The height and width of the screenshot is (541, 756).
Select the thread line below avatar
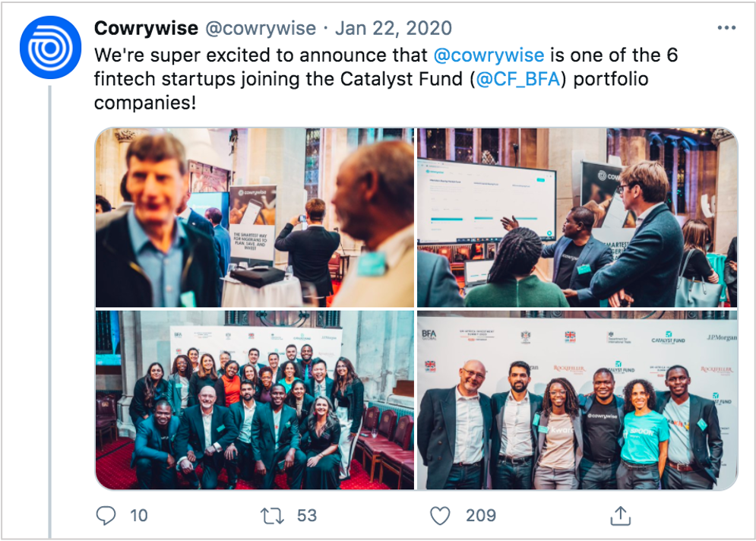pos(49,312)
